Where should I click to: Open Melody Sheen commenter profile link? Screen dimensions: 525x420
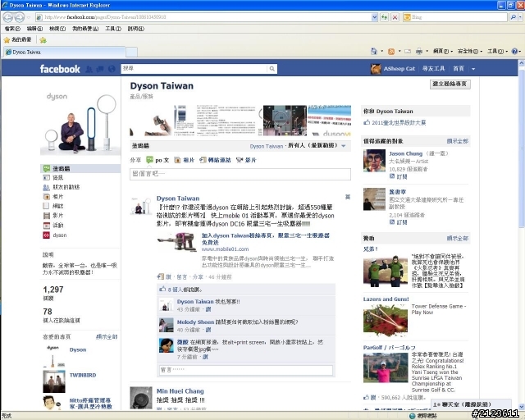tap(195, 322)
